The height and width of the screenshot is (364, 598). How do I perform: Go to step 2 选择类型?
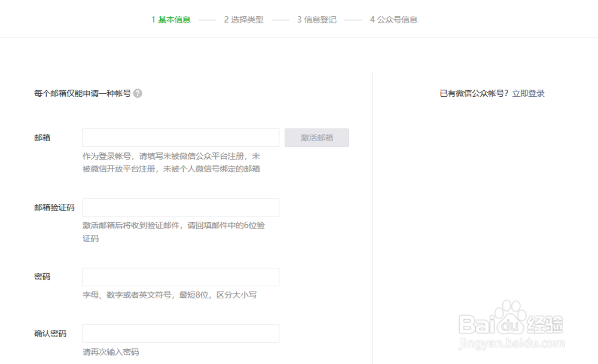[243, 20]
